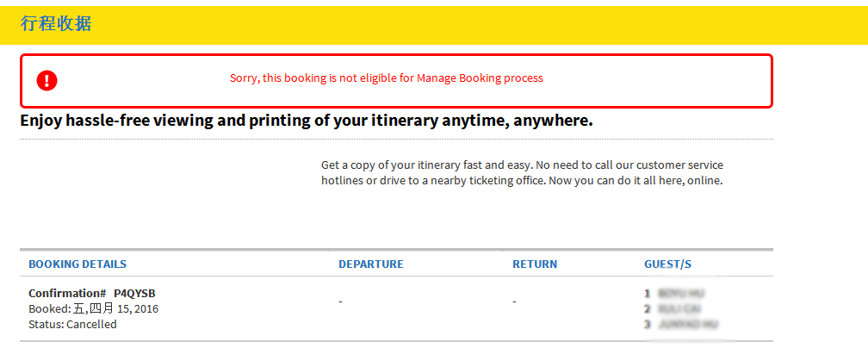Click the not eligible error message text

(386, 78)
